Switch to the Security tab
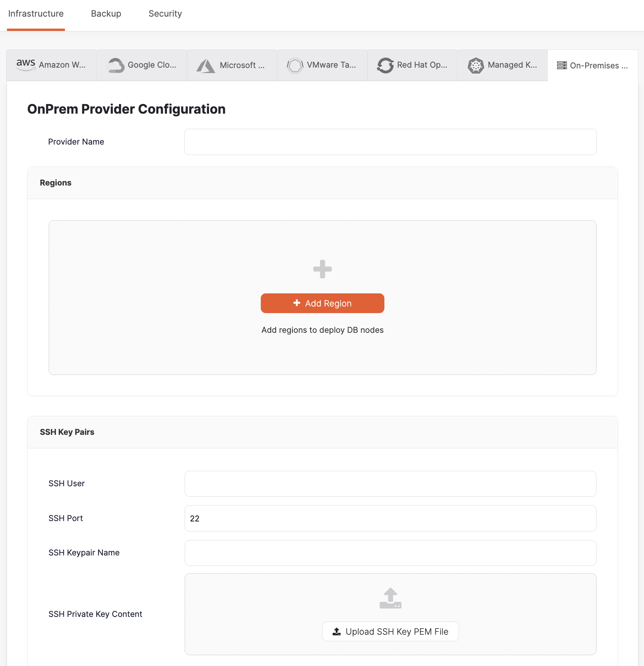 (165, 14)
